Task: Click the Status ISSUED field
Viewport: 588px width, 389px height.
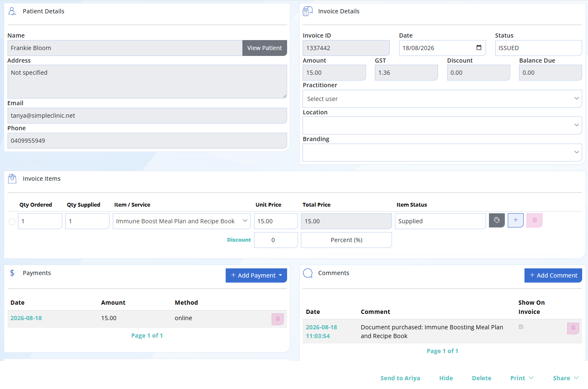Action: pyautogui.click(x=539, y=48)
